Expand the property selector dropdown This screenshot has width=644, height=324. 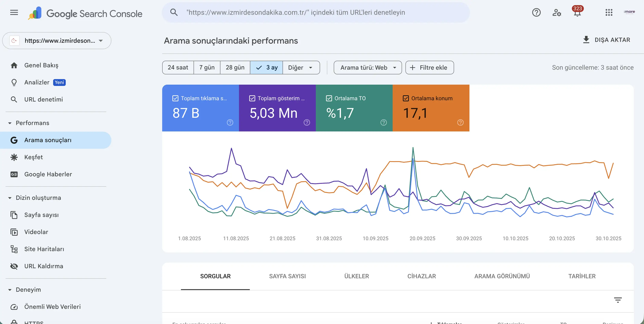(x=101, y=41)
